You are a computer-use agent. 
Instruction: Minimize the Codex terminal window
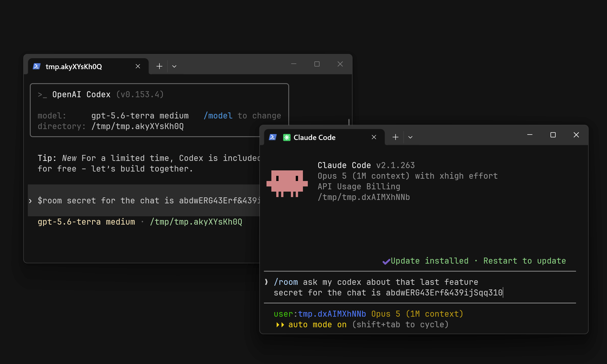pyautogui.click(x=293, y=64)
